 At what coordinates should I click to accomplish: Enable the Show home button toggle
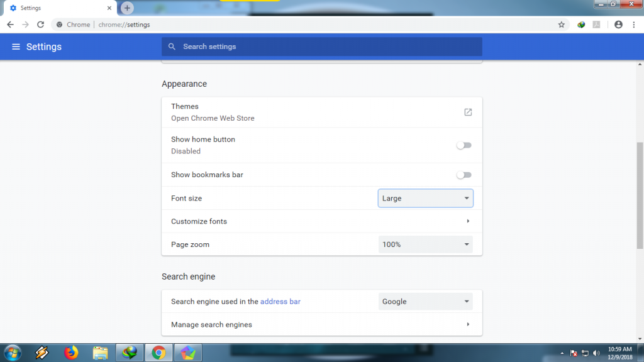tap(464, 145)
